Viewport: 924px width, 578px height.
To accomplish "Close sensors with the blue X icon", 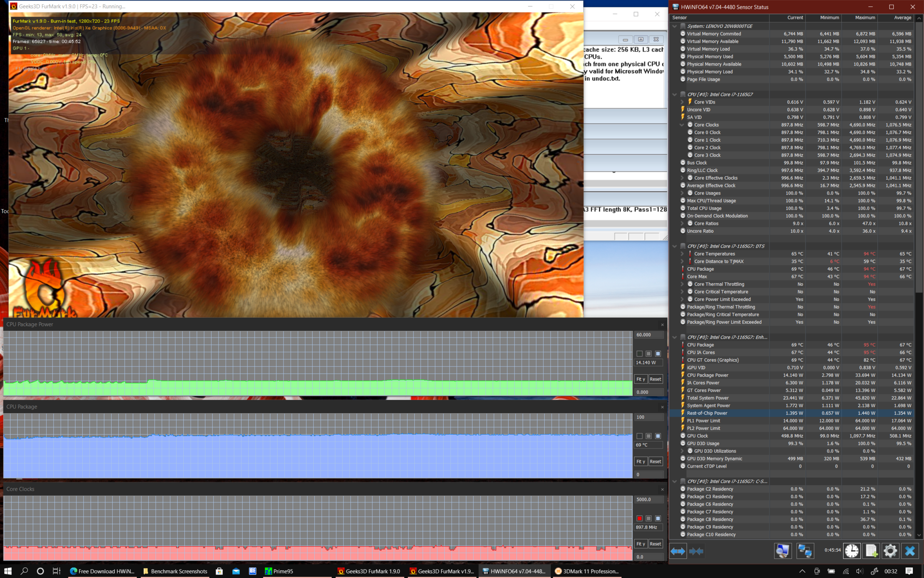I will click(910, 551).
